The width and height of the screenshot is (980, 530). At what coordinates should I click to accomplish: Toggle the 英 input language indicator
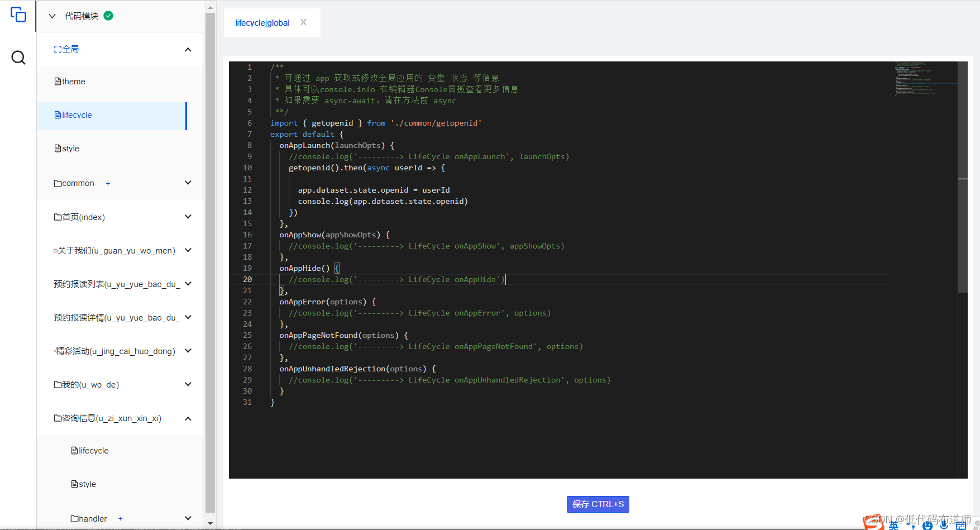pyautogui.click(x=894, y=526)
